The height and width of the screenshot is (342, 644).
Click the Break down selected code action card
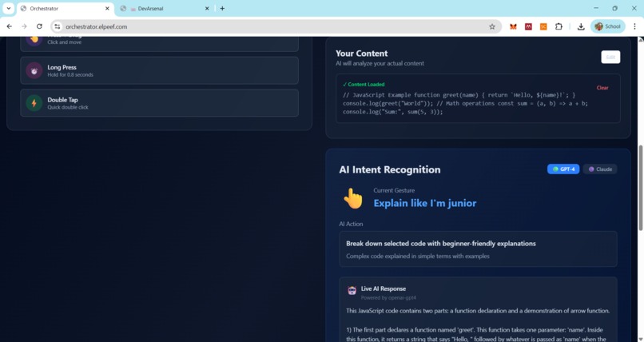pos(478,249)
